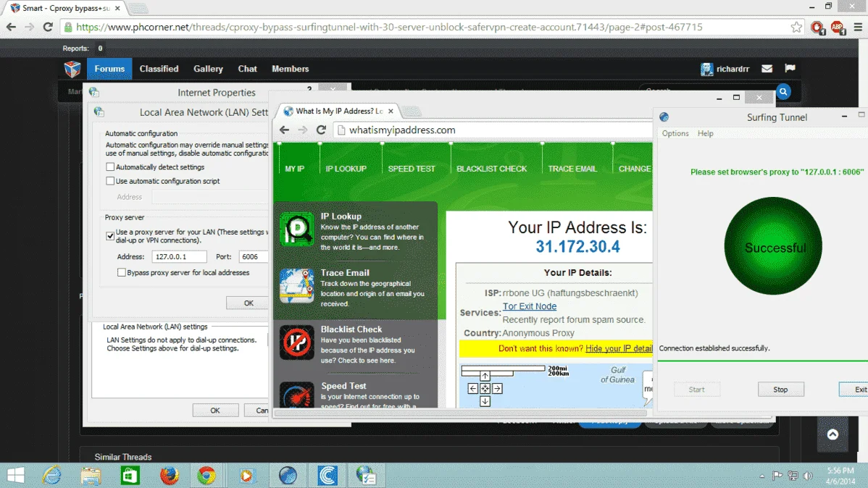Click the Hide your IP details link
Viewport: 868px width, 488px height.
tap(619, 348)
